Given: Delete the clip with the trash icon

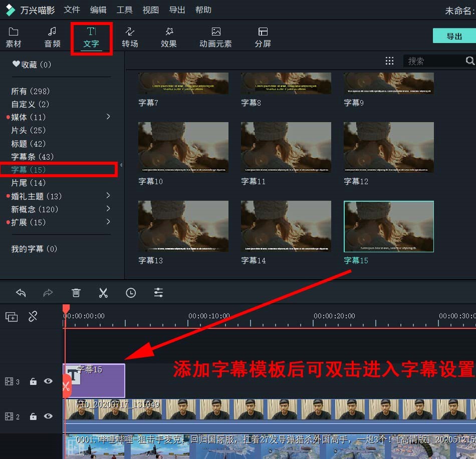Looking at the screenshot, I should (x=76, y=293).
